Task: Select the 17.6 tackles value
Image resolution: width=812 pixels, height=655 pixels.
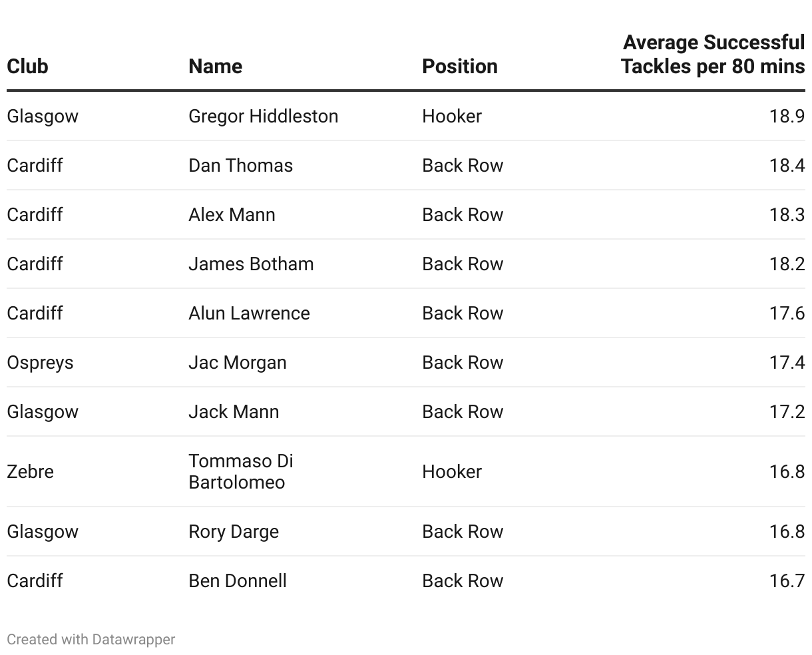Action: [787, 314]
